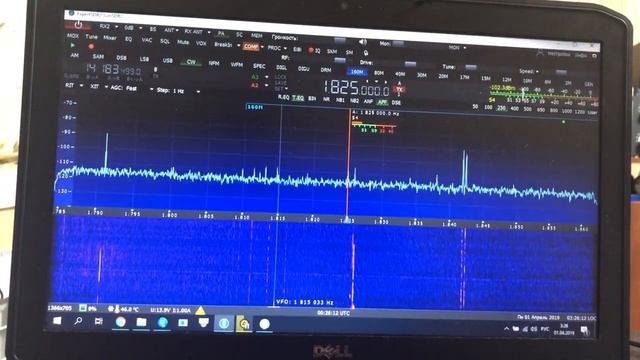Toggle SQL squelch

(164, 41)
